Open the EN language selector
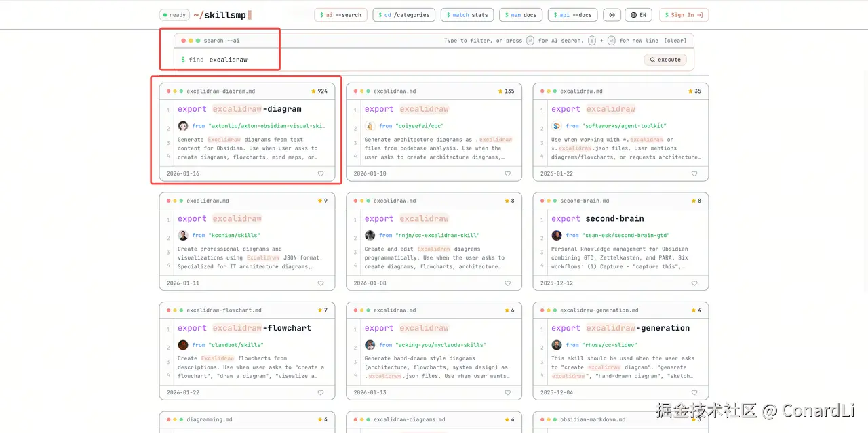 (639, 15)
